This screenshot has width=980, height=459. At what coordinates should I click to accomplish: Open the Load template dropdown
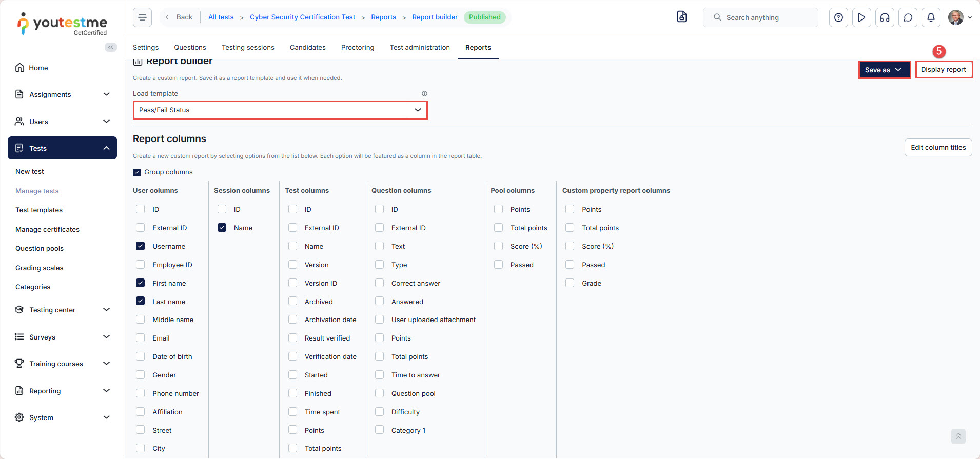[280, 110]
